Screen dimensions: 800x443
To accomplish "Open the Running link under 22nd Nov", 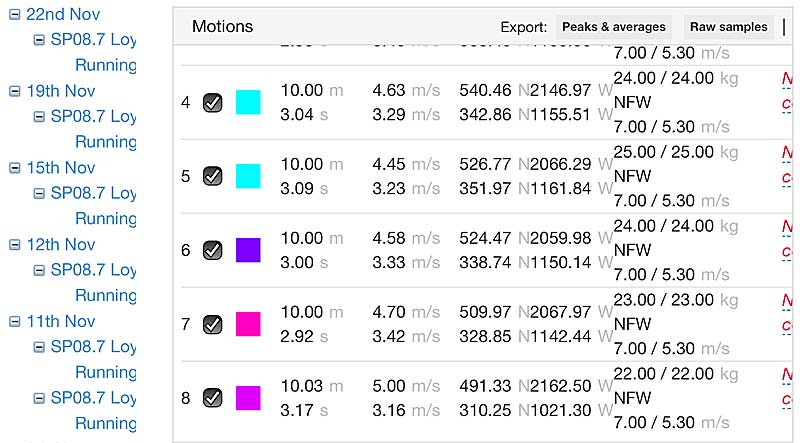I will pos(106,65).
